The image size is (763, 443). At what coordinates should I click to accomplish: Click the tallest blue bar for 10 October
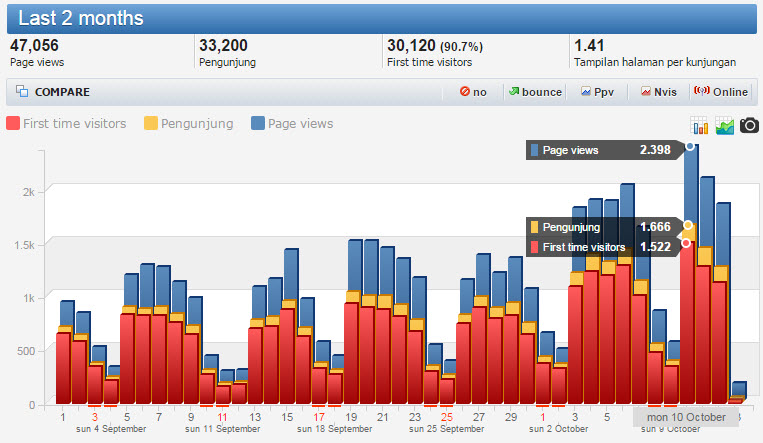pyautogui.click(x=691, y=183)
